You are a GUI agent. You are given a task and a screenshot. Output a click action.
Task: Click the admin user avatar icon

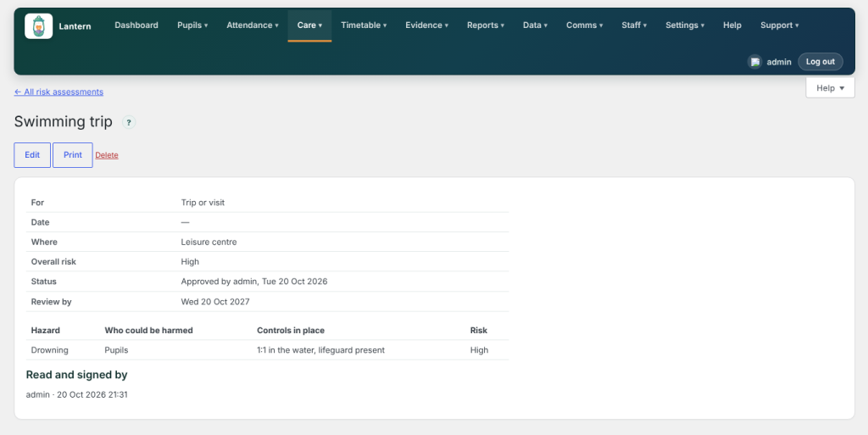click(x=754, y=62)
